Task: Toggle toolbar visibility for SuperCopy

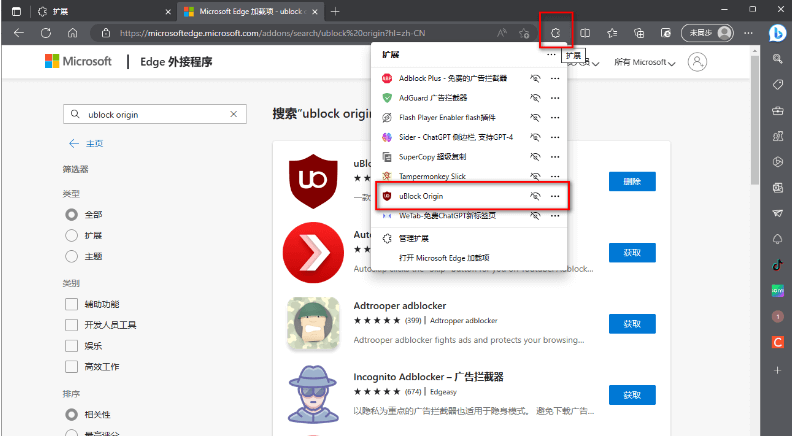Action: tap(535, 157)
